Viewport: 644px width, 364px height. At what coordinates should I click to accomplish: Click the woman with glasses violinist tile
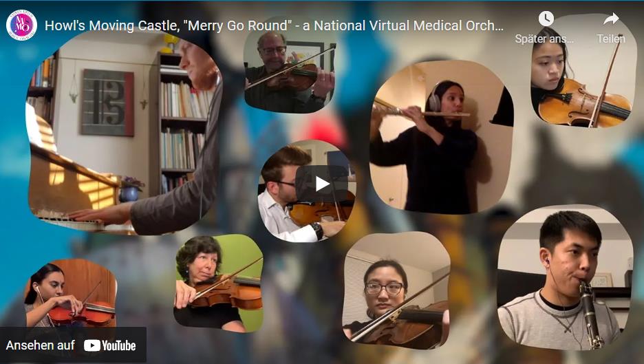pos(397,291)
